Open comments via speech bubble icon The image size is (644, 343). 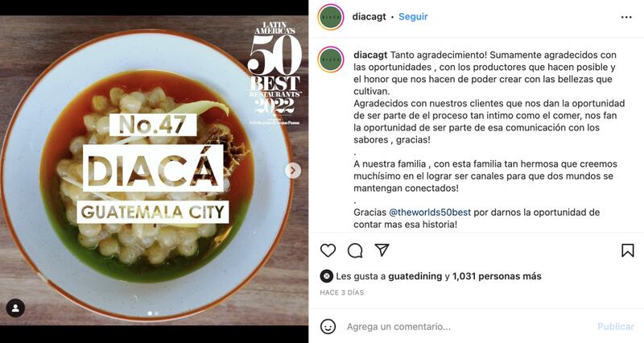pyautogui.click(x=355, y=250)
